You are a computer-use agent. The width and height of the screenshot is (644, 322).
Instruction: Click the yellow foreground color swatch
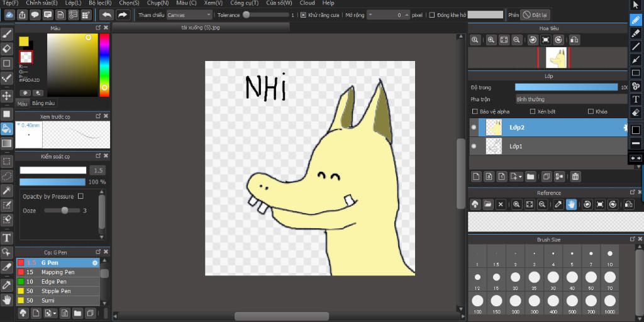(24, 42)
